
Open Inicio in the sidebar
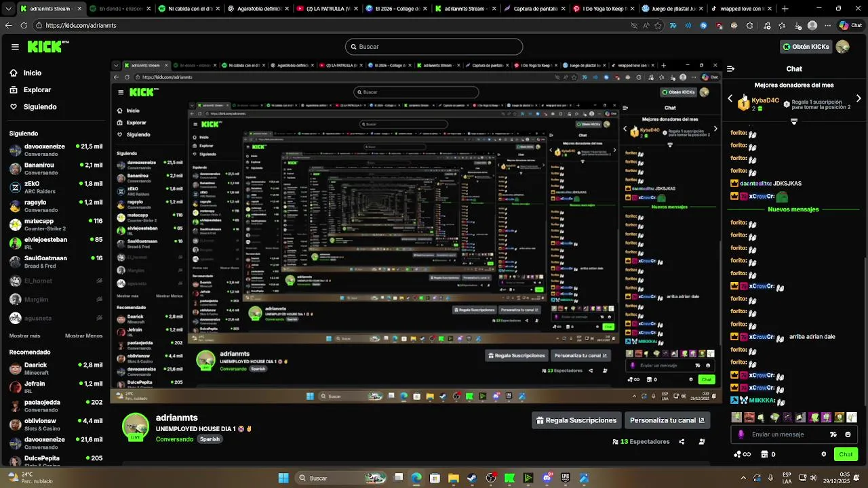(32, 73)
